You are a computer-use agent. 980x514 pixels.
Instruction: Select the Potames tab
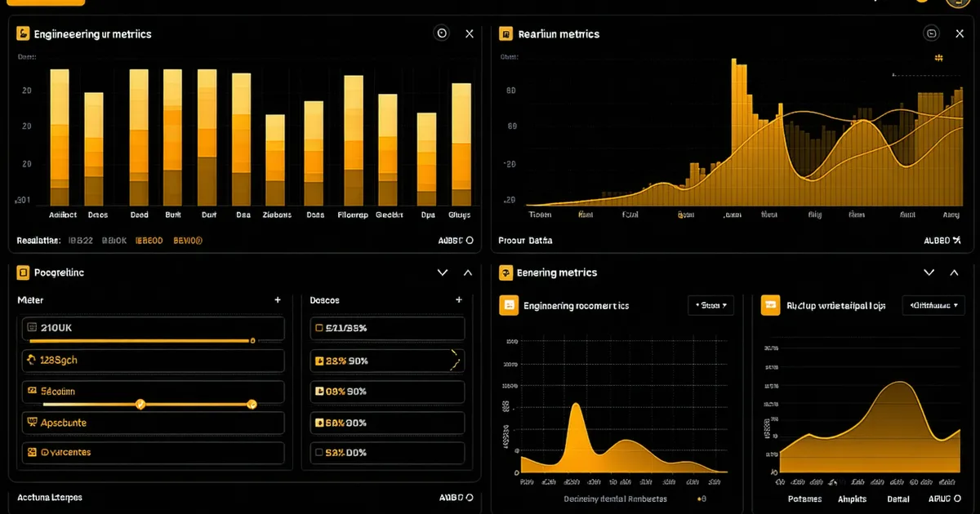[804, 498]
